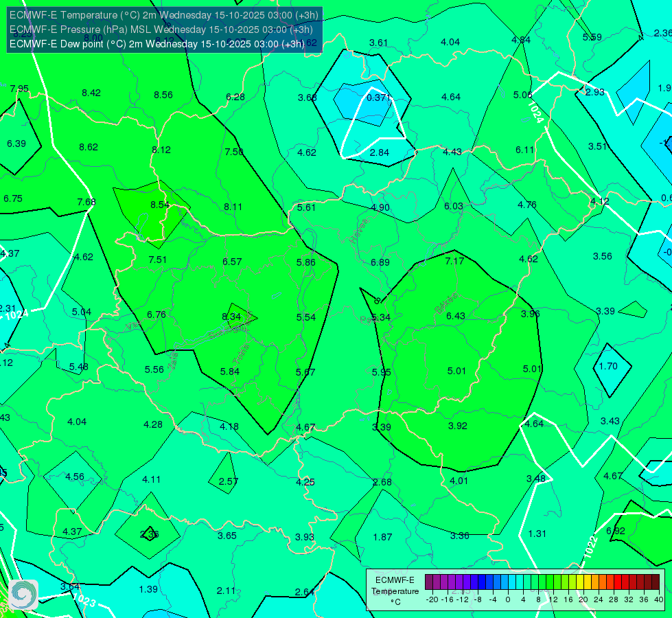Click the 2.11 temperature value
672x618 pixels.
[x=227, y=591]
